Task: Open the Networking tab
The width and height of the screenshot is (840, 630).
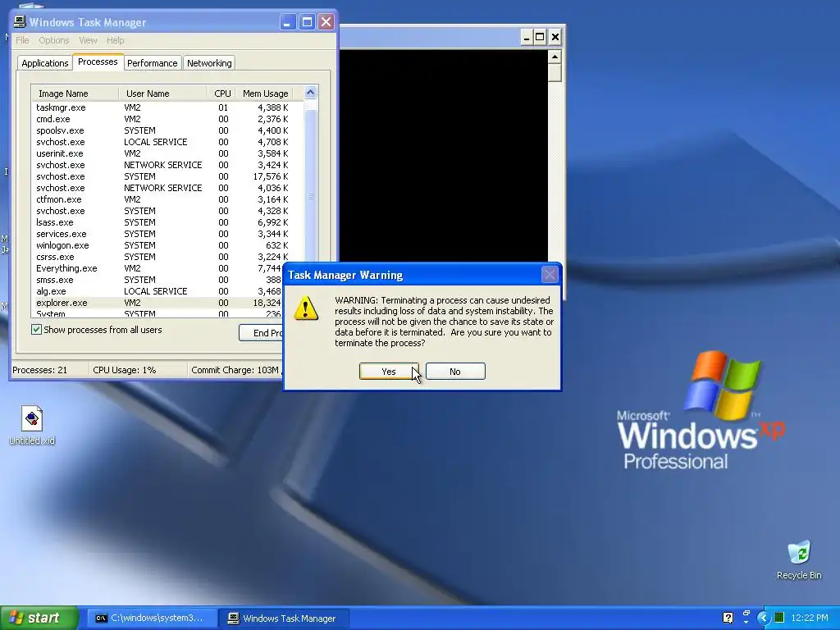Action: coord(209,62)
